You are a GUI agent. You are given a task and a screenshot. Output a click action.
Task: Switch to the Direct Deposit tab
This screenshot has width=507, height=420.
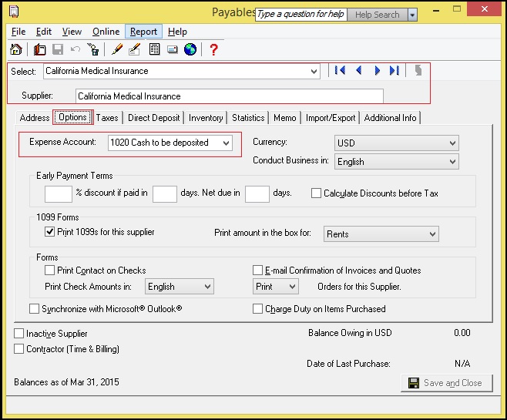tap(154, 118)
